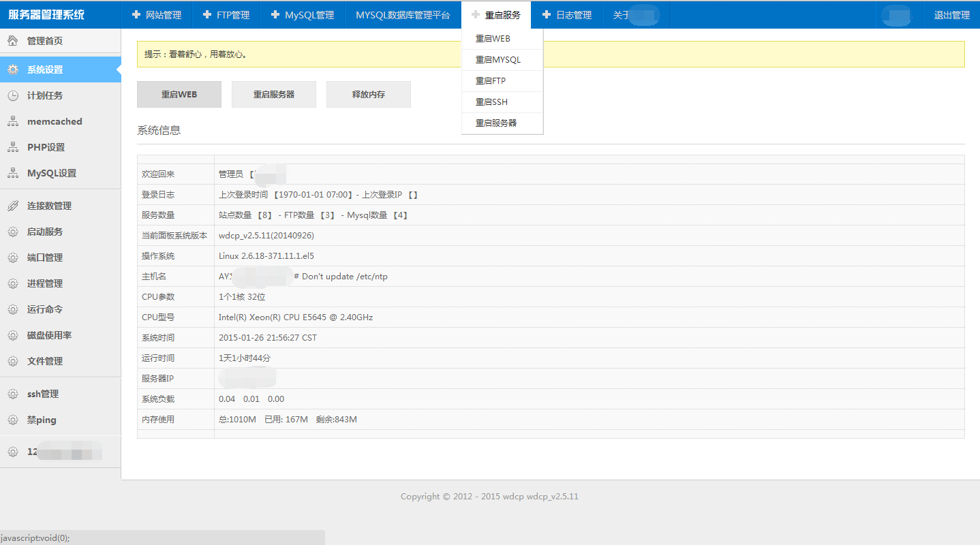Click the 释放内存 button
Screen dimensions: 980x545
pos(369,95)
